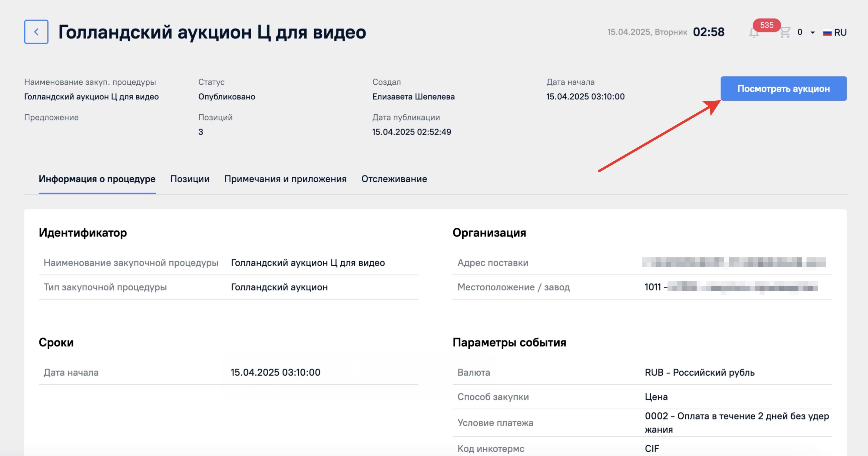Select the Информация о процедуре tab

pyautogui.click(x=97, y=179)
